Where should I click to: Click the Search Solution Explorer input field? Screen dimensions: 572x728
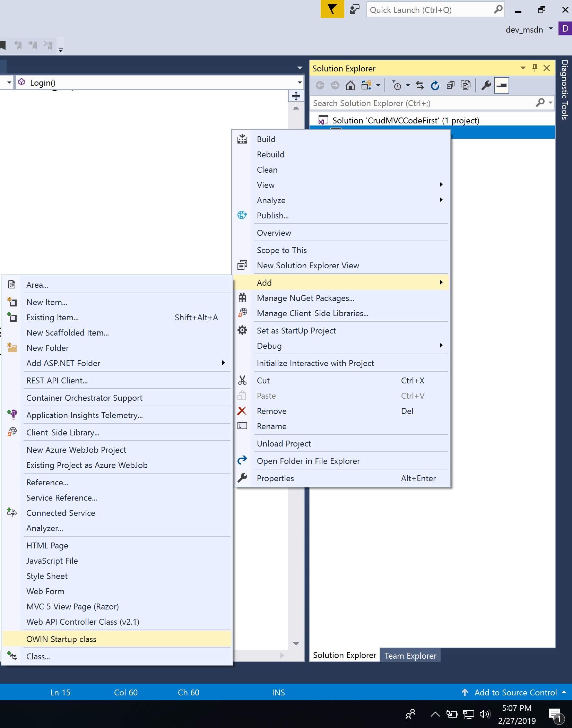(423, 103)
